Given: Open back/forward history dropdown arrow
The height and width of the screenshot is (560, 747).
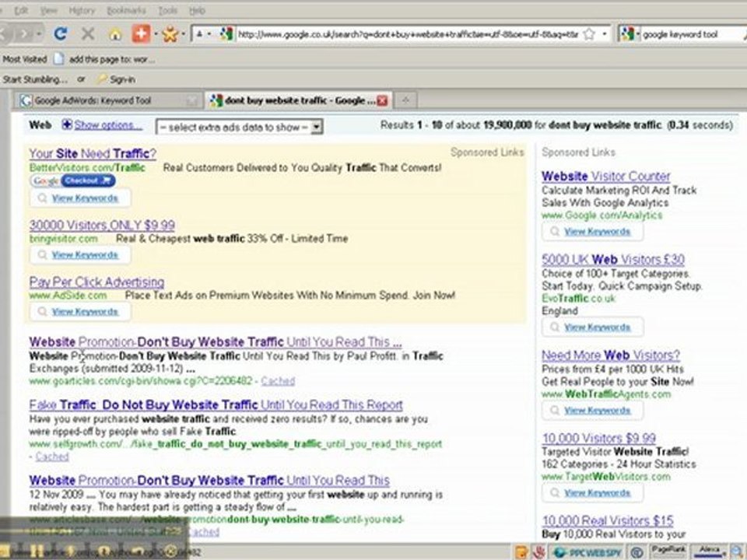Looking at the screenshot, I should [39, 33].
